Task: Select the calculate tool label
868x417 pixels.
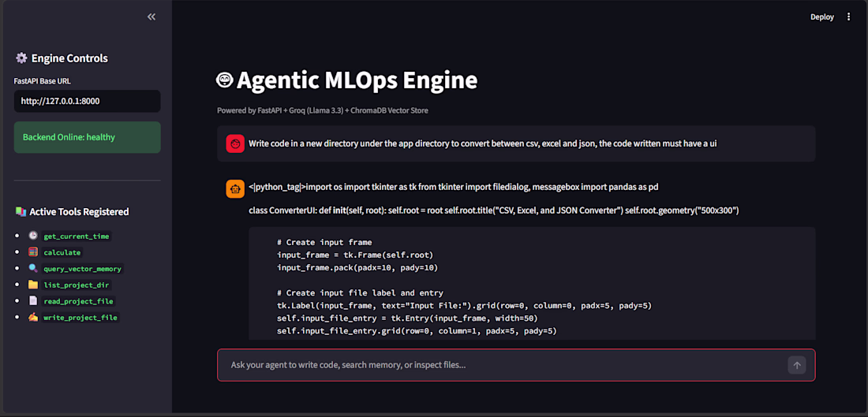Action: click(62, 252)
